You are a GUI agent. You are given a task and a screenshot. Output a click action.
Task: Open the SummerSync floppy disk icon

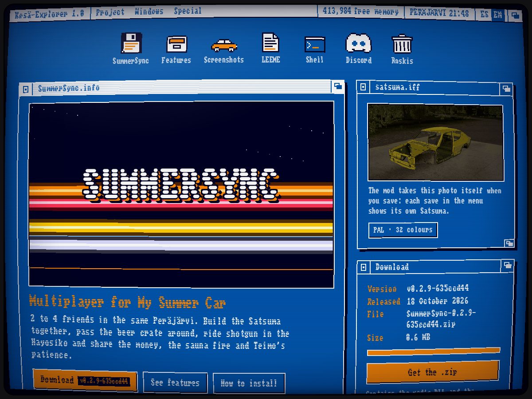point(131,48)
